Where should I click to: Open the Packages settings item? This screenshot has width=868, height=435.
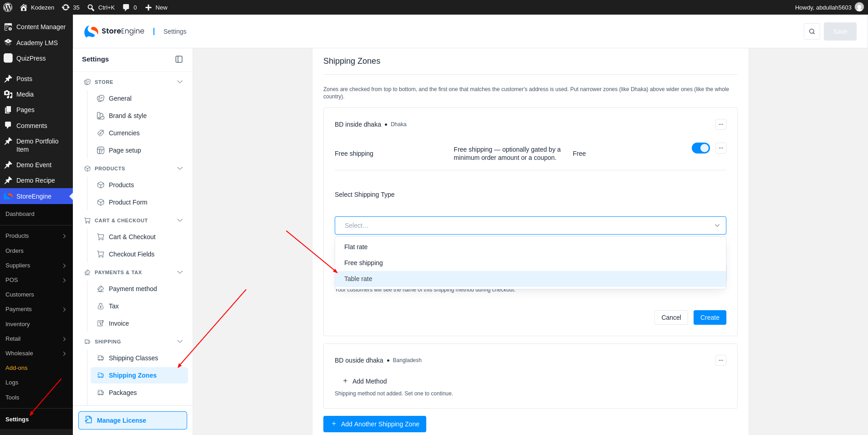[139, 393]
